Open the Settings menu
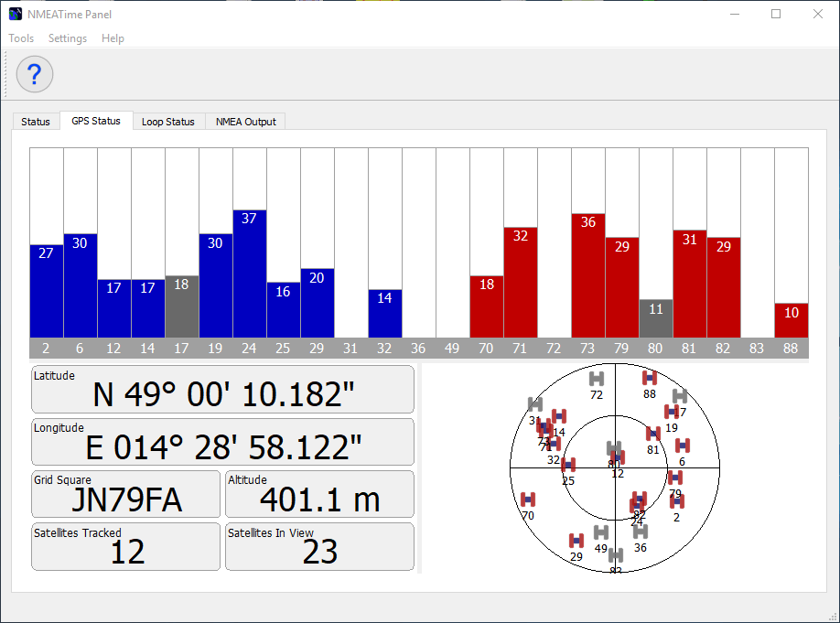 (x=68, y=38)
